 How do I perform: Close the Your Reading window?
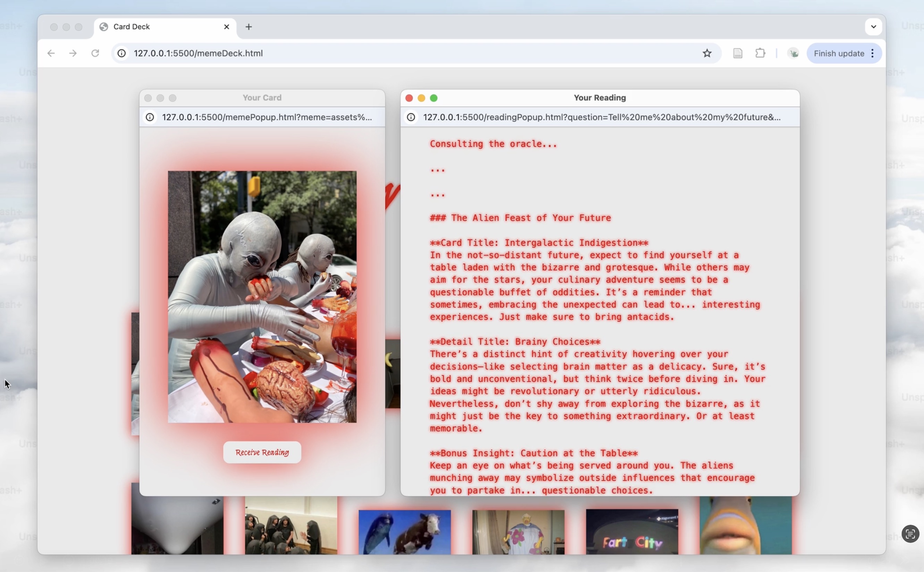409,98
